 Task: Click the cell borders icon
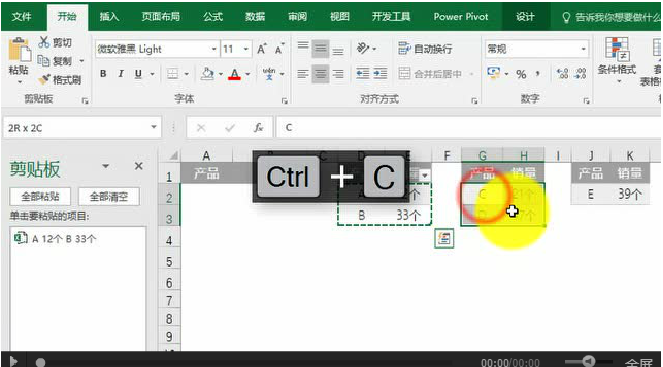click(172, 74)
